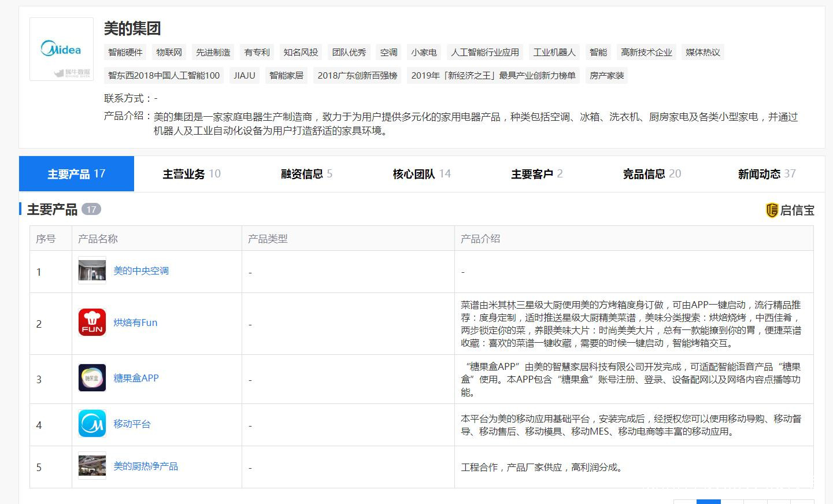
Task: Click the Midea company logo
Action: (61, 49)
